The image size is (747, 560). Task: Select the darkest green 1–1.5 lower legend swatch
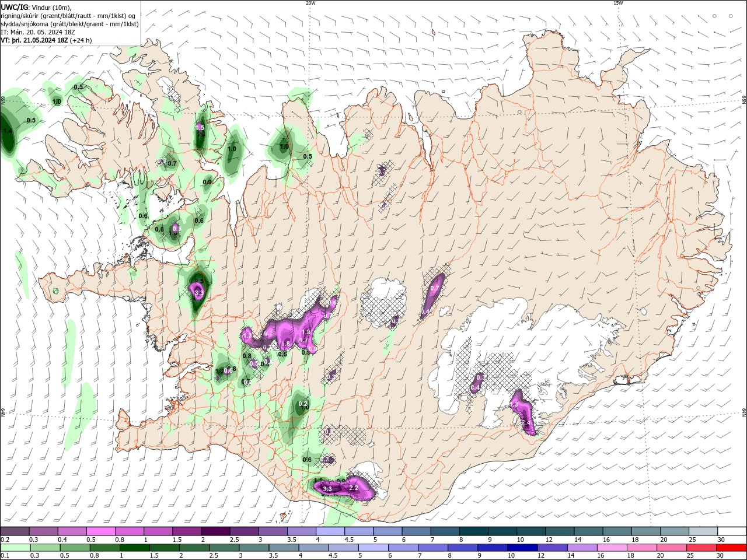tap(134, 548)
